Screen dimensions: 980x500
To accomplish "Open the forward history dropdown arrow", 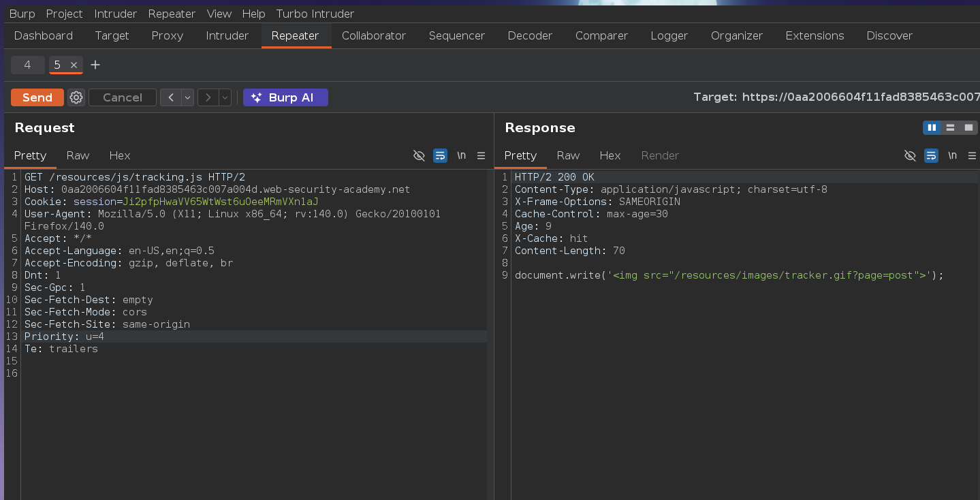I will [225, 97].
